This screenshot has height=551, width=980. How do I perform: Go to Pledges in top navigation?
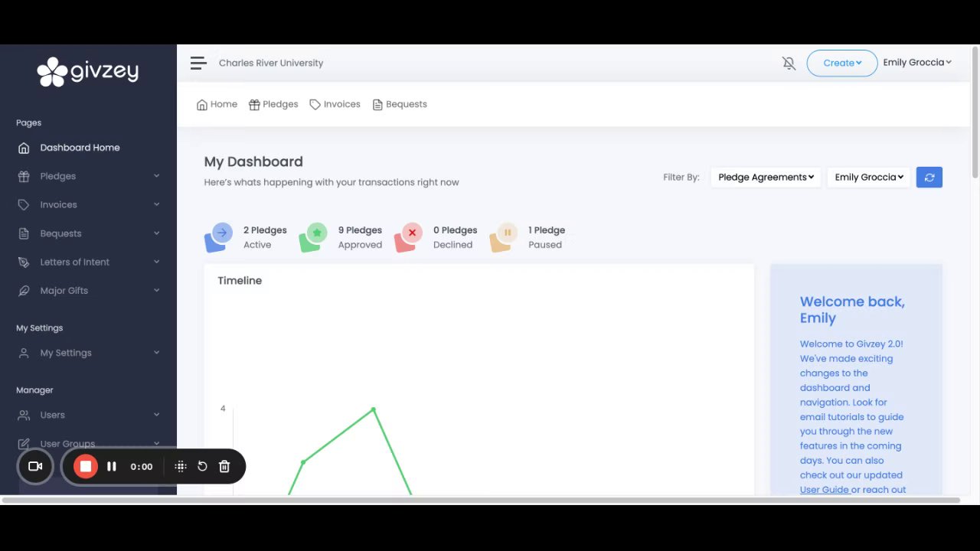[x=273, y=104]
